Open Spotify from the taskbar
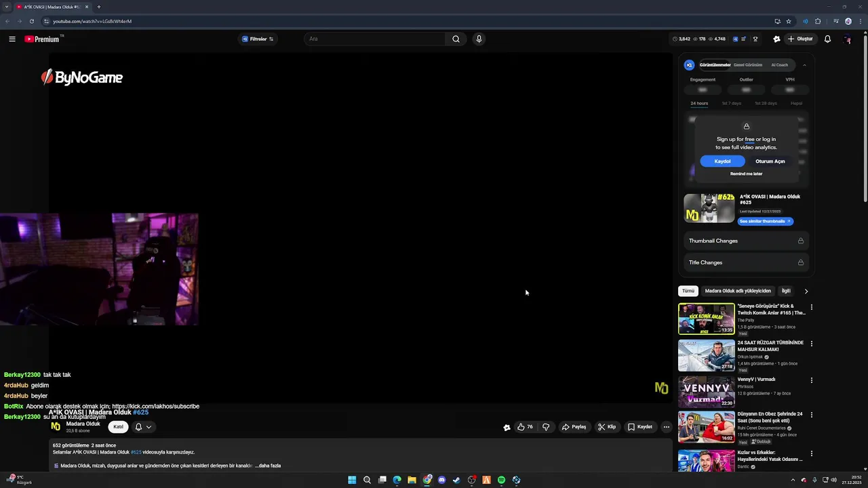The height and width of the screenshot is (488, 868). (x=501, y=480)
